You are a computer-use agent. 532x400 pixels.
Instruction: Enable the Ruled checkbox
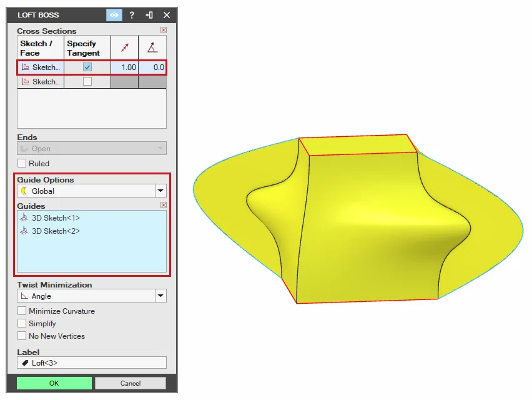22,163
